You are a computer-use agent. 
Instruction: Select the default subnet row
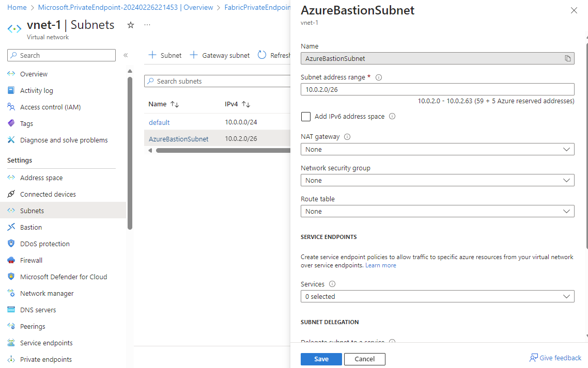point(158,122)
